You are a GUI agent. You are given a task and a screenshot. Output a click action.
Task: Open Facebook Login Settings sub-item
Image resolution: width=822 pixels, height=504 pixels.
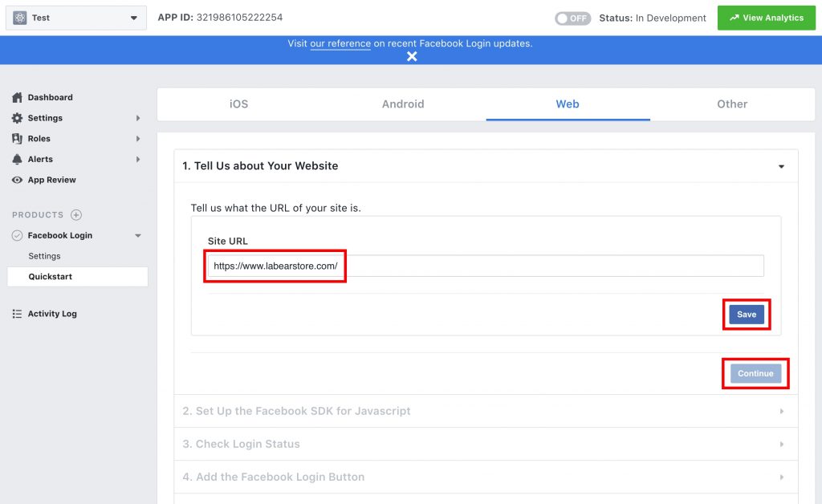[45, 256]
